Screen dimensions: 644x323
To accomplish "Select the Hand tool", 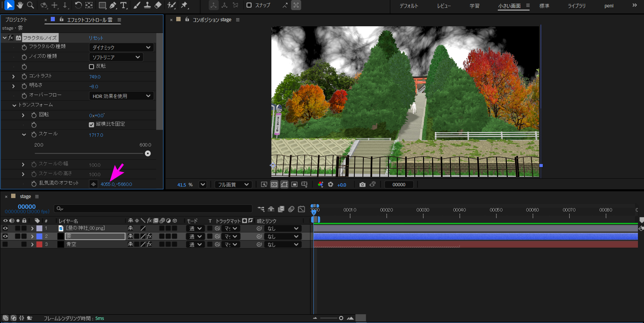I will click(20, 5).
